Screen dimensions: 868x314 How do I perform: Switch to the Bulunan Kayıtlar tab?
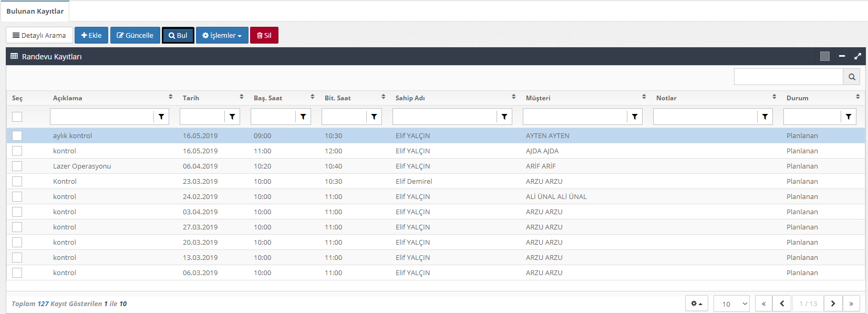(x=35, y=11)
